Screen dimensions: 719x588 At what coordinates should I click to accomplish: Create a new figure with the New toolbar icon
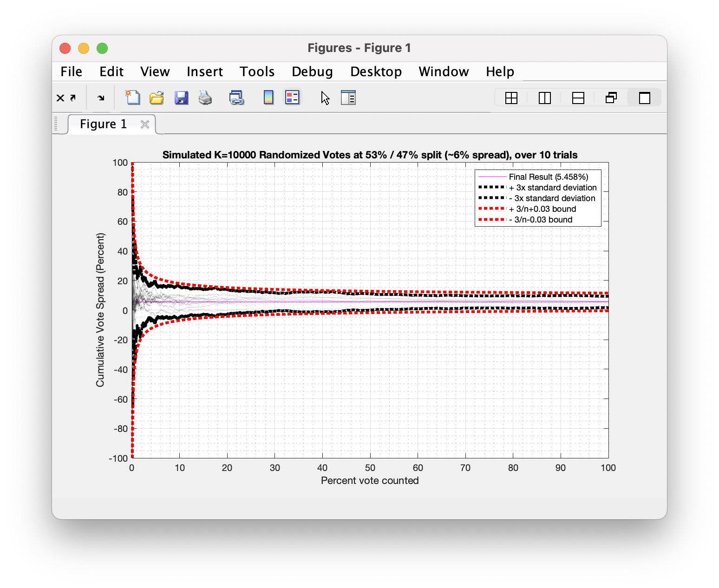click(x=133, y=98)
